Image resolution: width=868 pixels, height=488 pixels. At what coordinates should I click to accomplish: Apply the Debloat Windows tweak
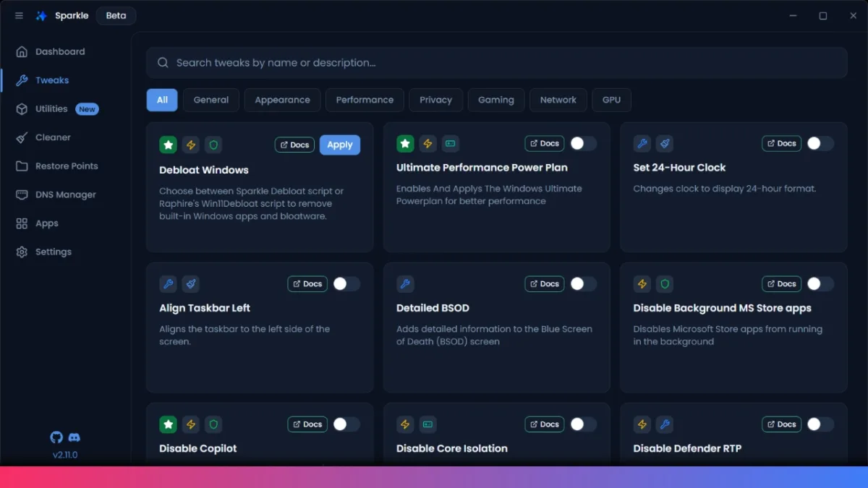click(x=340, y=145)
